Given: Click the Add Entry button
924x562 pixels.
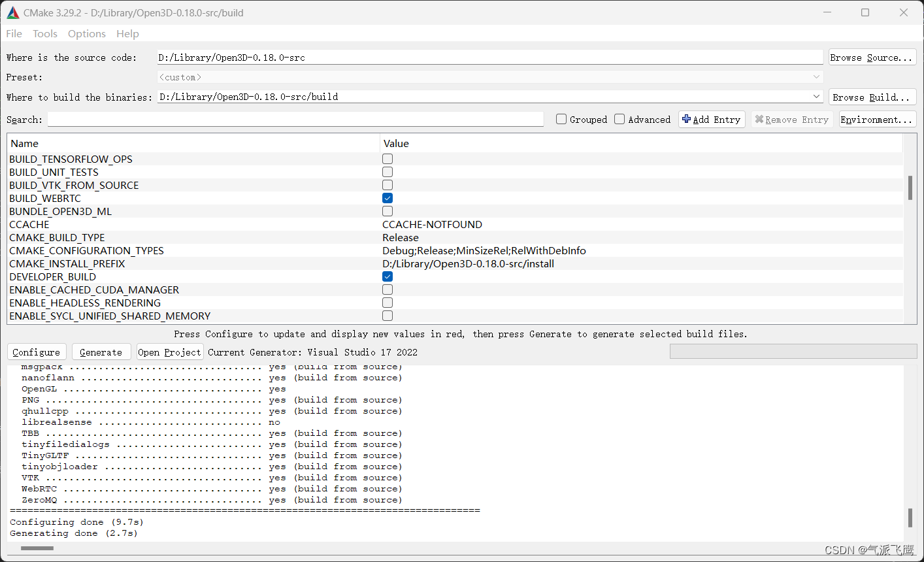Looking at the screenshot, I should coord(712,120).
